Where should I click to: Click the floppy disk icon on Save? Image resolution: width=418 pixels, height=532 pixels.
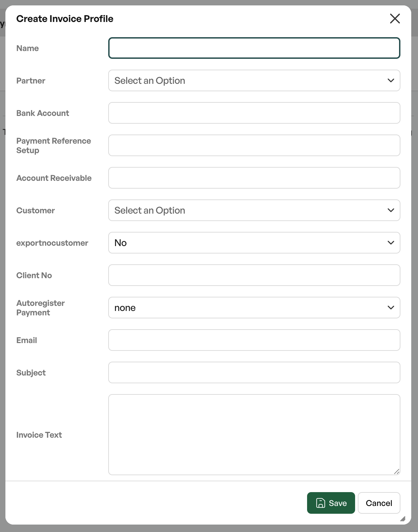[x=320, y=503]
